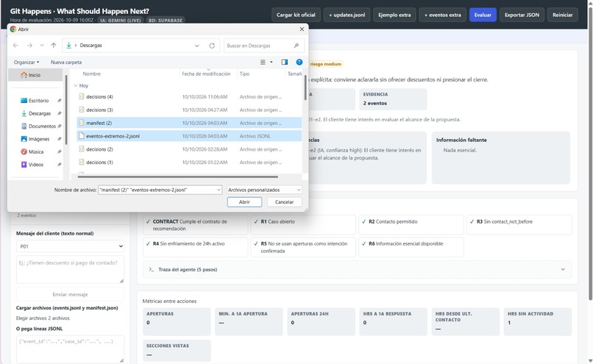Create a Nueva carpeta
593x364 pixels.
[66, 63]
